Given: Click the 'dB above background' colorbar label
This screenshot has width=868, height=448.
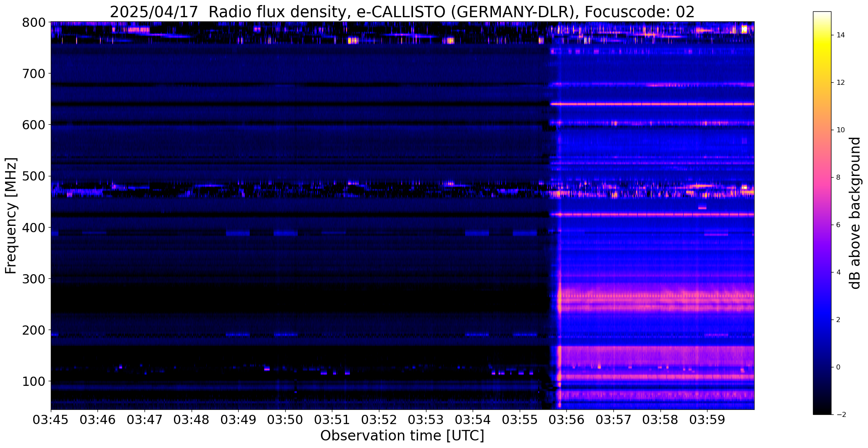Looking at the screenshot, I should (855, 213).
